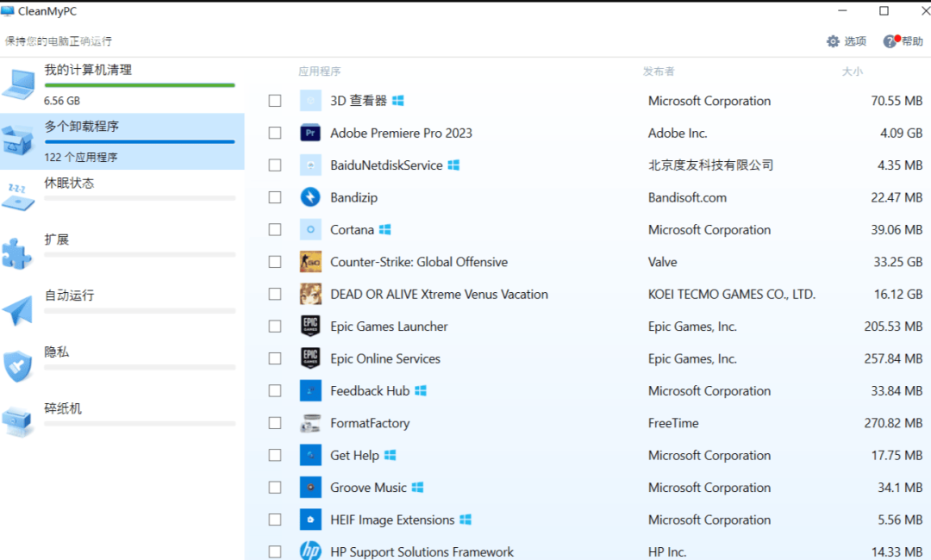Viewport: 931px width, 560px height.
Task: Click the 6.56 GB size text
Action: (62, 101)
